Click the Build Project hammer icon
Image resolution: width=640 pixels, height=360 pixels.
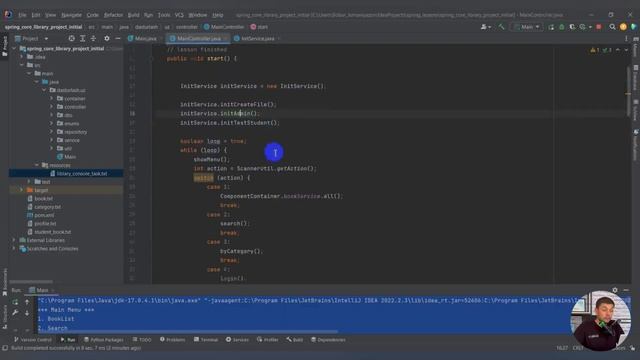501,27
